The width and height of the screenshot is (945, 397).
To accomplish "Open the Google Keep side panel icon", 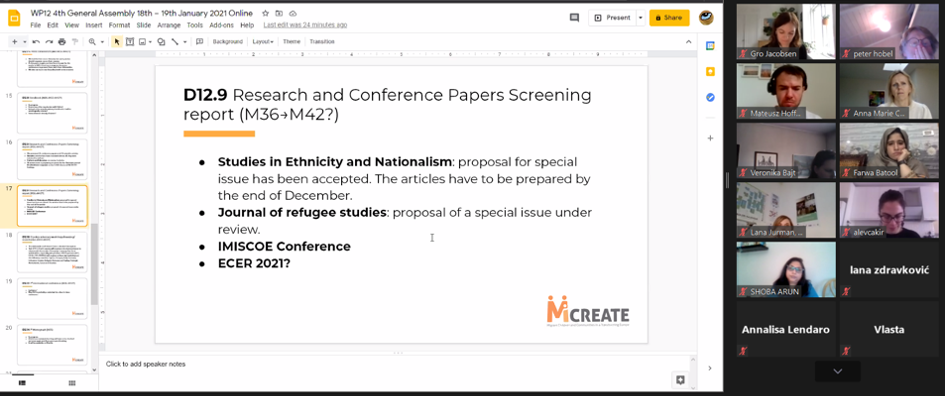I will [711, 72].
